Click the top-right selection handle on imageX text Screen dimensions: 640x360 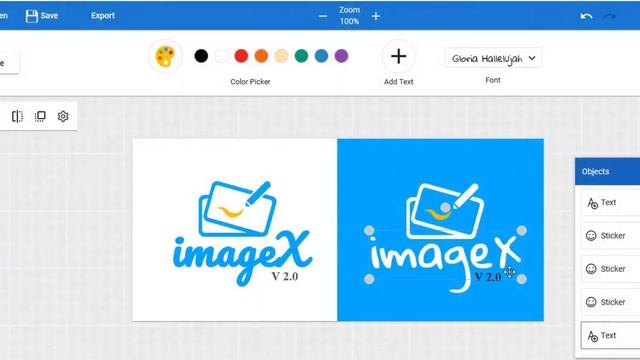click(x=522, y=231)
